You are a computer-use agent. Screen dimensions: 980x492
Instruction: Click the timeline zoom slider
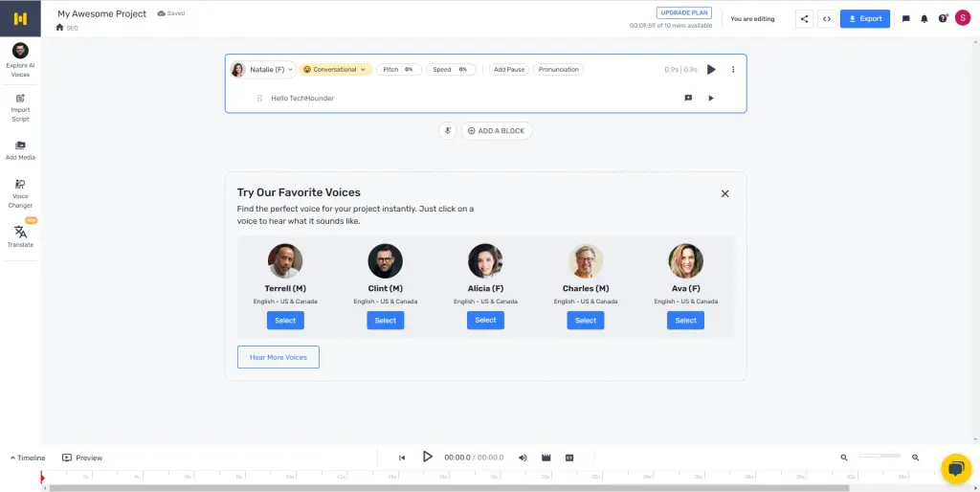(x=880, y=457)
